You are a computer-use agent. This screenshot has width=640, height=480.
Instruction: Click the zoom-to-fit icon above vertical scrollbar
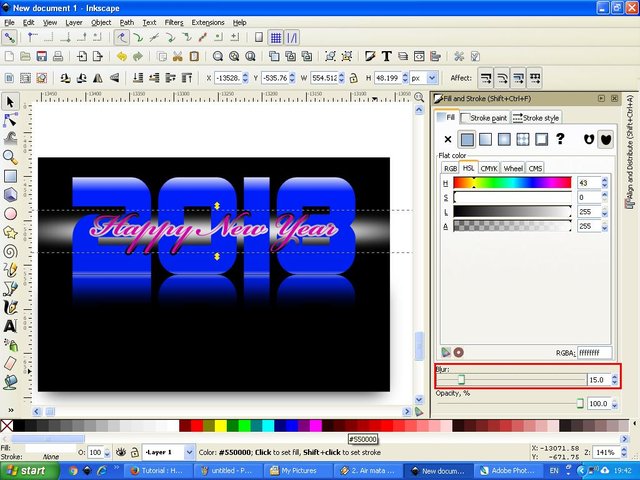click(x=419, y=97)
